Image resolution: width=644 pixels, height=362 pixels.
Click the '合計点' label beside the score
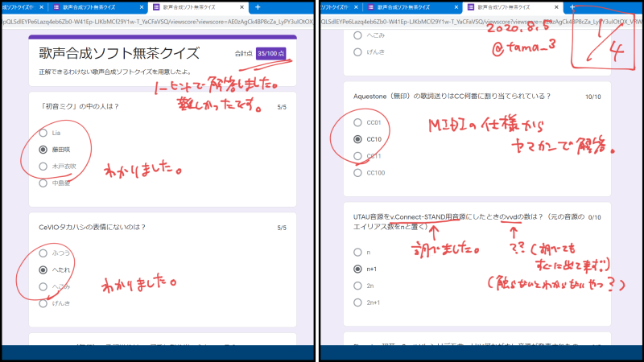(x=243, y=53)
